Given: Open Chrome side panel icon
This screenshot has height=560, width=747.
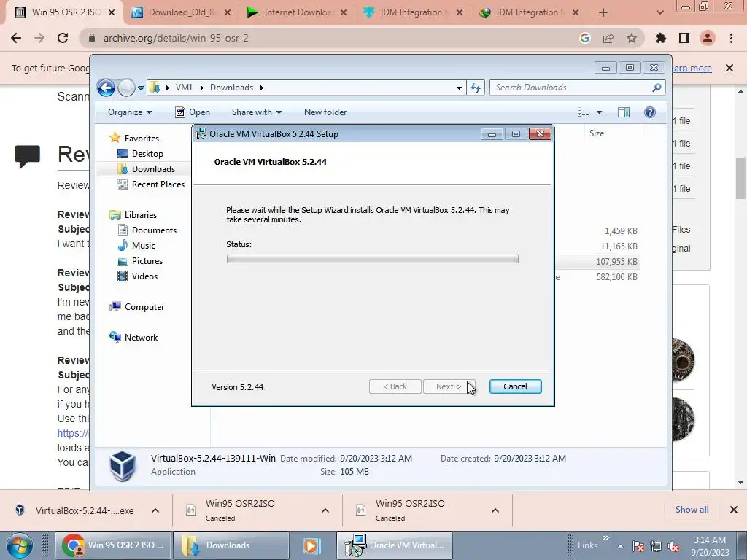Looking at the screenshot, I should 684,38.
